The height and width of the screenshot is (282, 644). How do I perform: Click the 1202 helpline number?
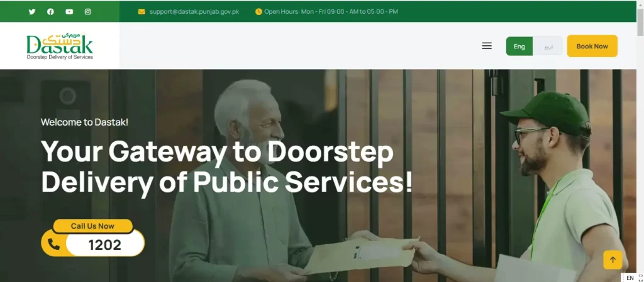click(105, 245)
